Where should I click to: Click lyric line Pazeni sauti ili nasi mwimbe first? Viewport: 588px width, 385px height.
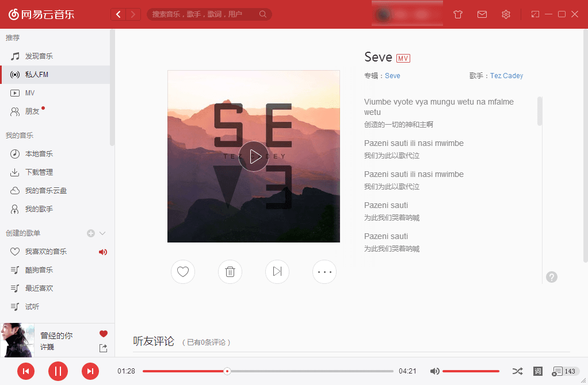[414, 143]
